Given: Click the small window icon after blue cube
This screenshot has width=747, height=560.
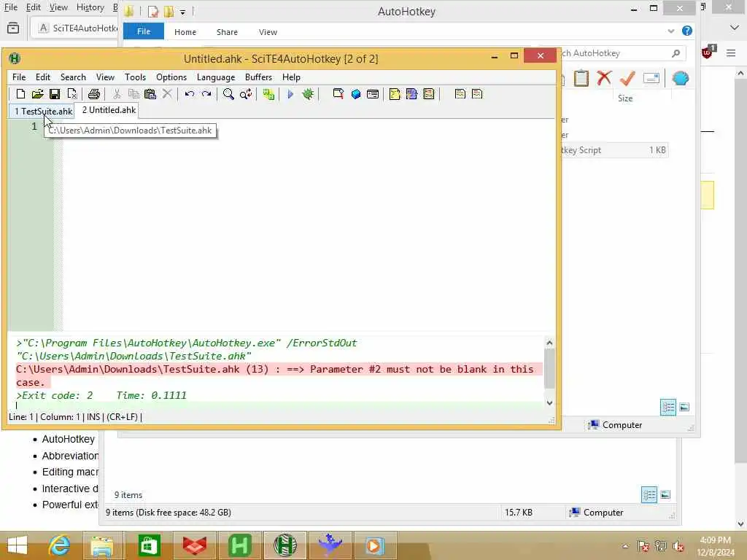Looking at the screenshot, I should point(373,94).
